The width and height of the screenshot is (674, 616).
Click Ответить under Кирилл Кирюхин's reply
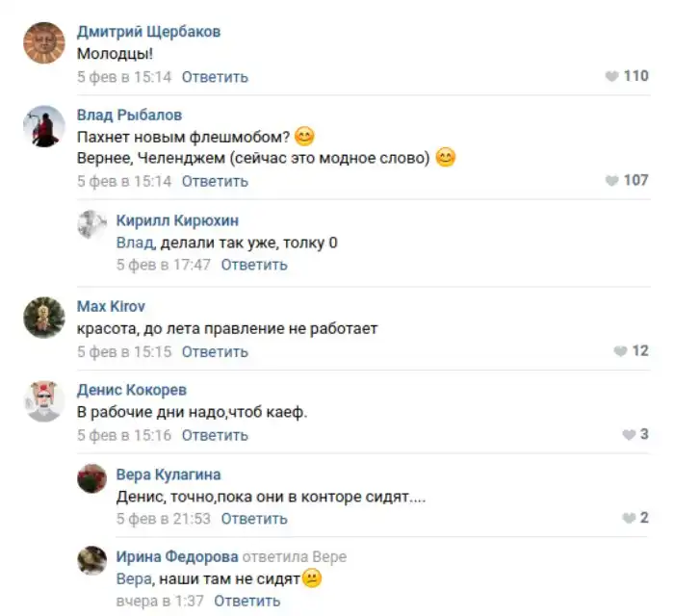(254, 265)
